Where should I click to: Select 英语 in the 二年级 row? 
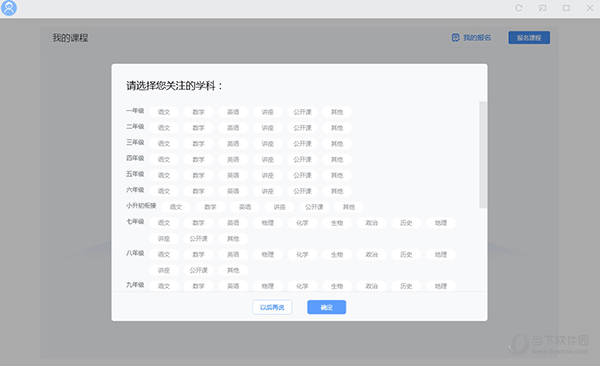233,128
